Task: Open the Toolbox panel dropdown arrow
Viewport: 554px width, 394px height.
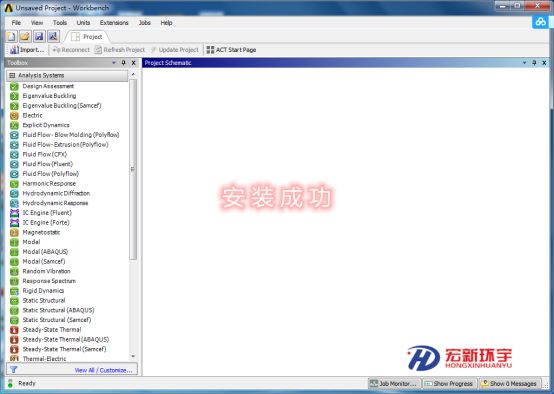Action: (x=114, y=63)
